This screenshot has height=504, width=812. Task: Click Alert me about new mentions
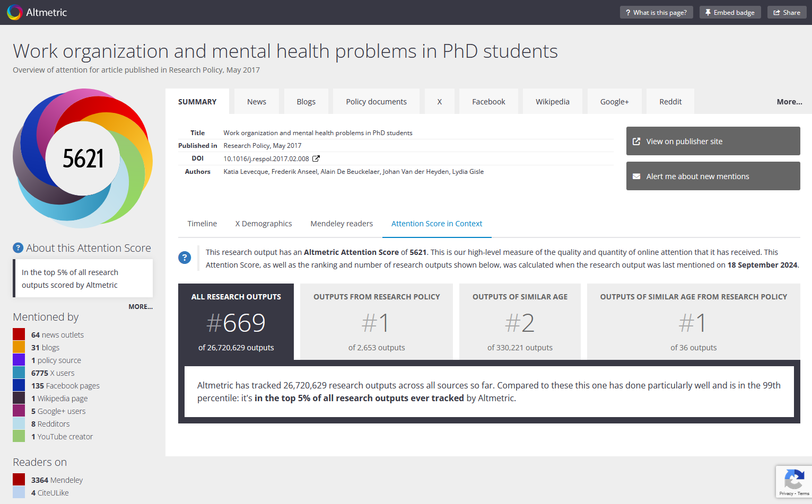pos(713,176)
